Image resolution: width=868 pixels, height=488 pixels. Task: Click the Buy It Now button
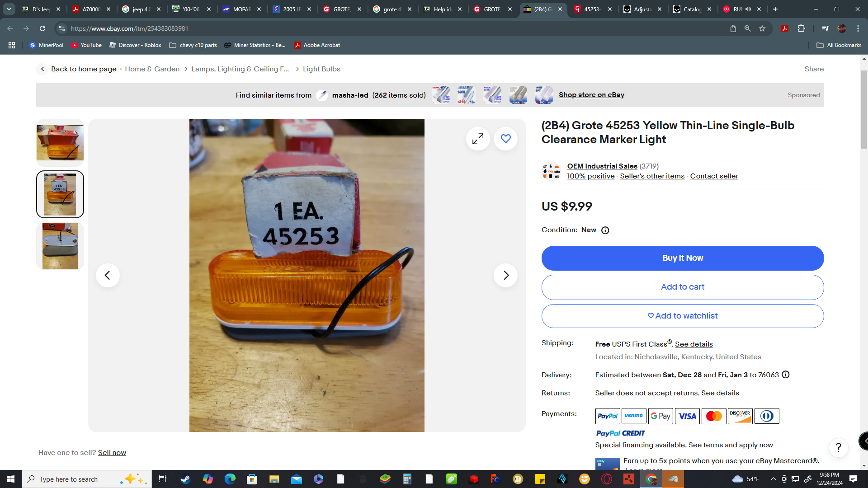tap(682, 258)
